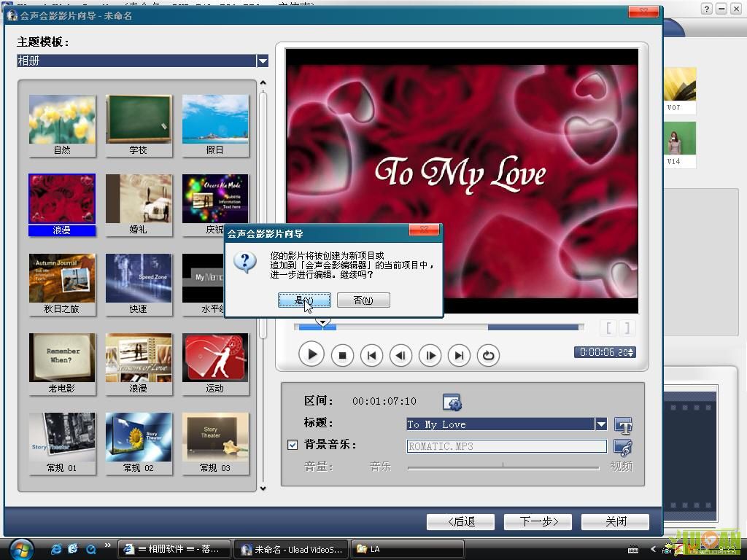Launch Internet Explorer from quick launch
The height and width of the screenshot is (560, 747).
coord(56,549)
